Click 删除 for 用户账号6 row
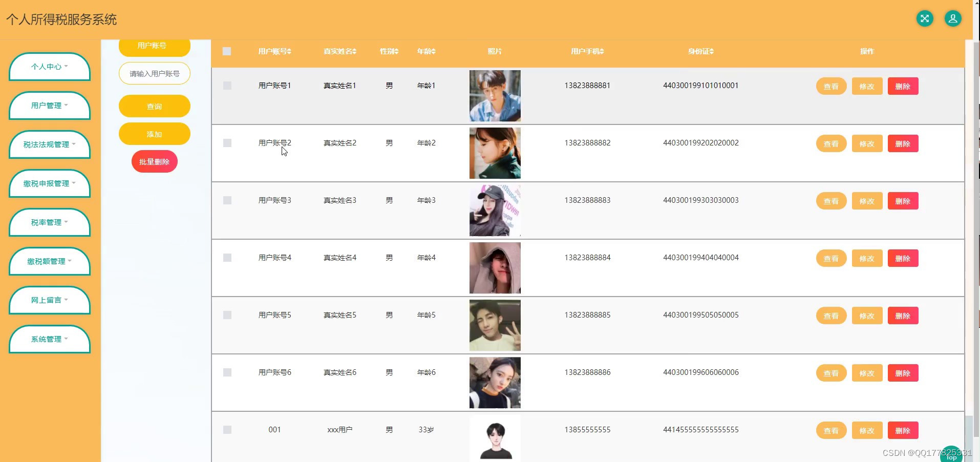 [903, 373]
